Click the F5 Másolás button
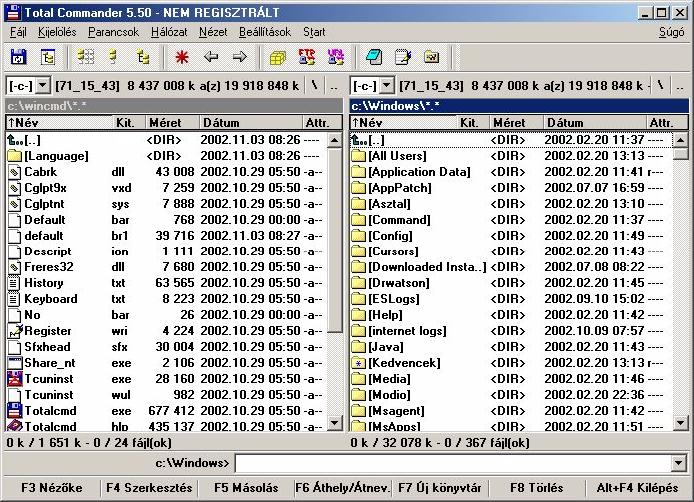The height and width of the screenshot is (502, 694). coord(246,488)
